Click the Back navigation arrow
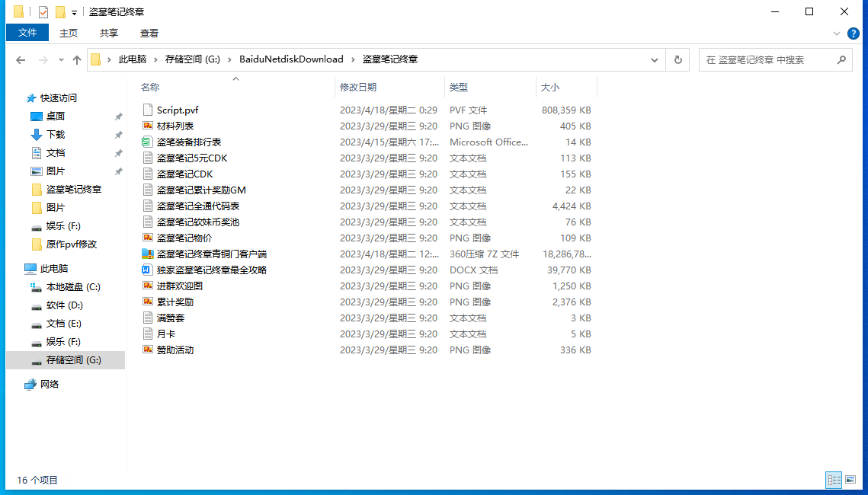 (21, 60)
